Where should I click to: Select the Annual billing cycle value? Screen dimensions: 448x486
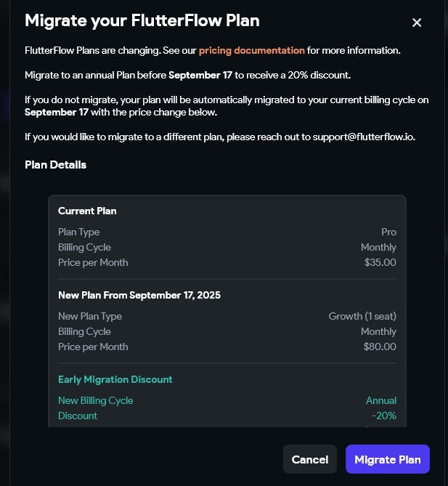click(x=381, y=400)
